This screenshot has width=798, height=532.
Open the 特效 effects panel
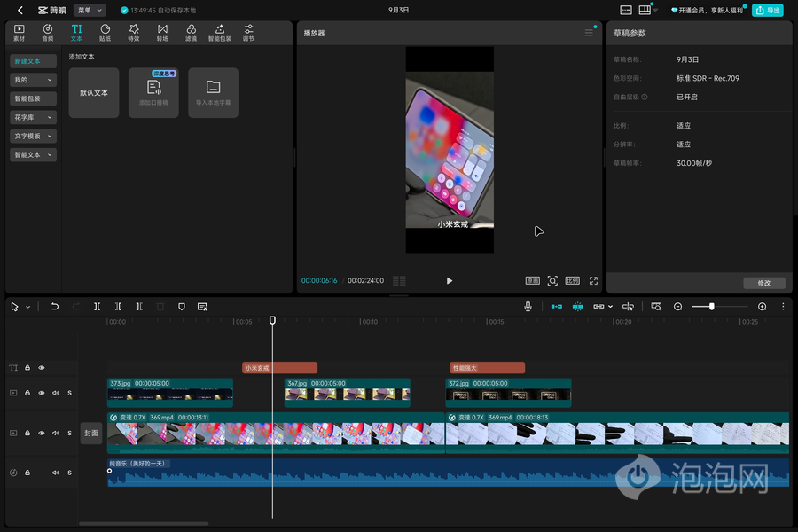(x=134, y=33)
